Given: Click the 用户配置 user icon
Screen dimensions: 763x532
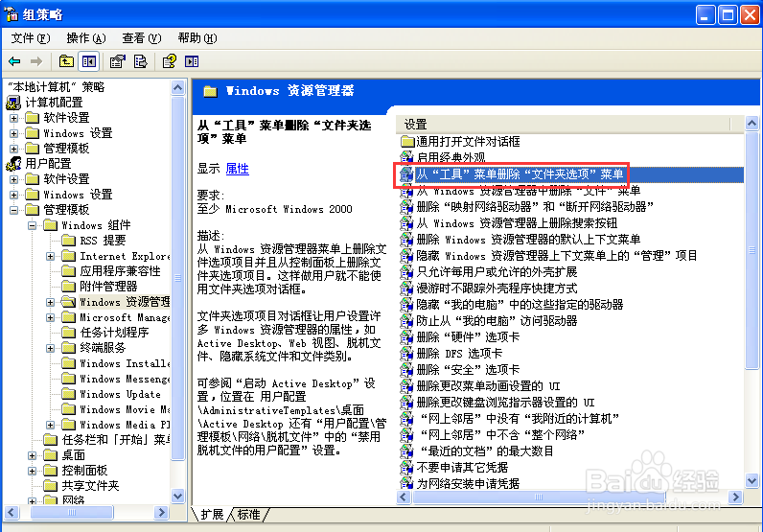Looking at the screenshot, I should tap(13, 164).
